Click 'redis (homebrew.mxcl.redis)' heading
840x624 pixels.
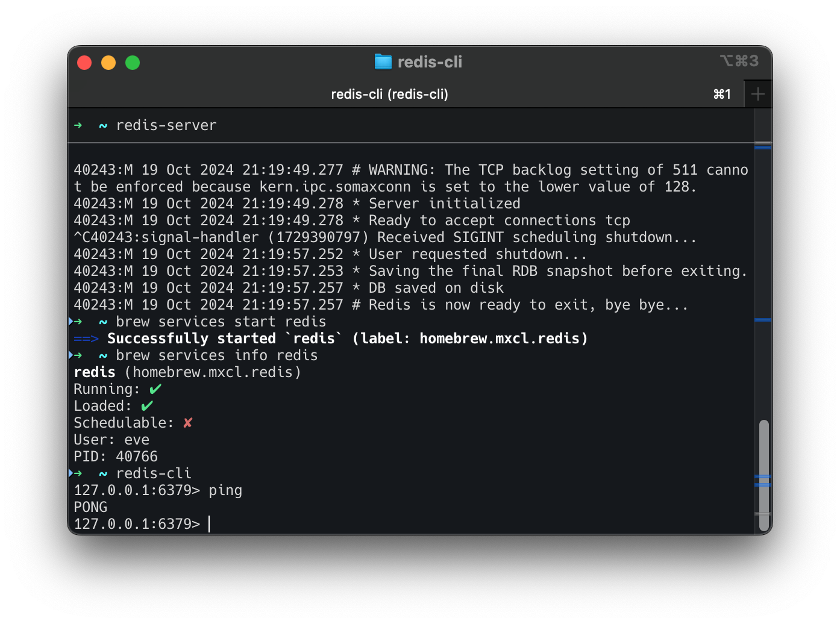(x=187, y=372)
